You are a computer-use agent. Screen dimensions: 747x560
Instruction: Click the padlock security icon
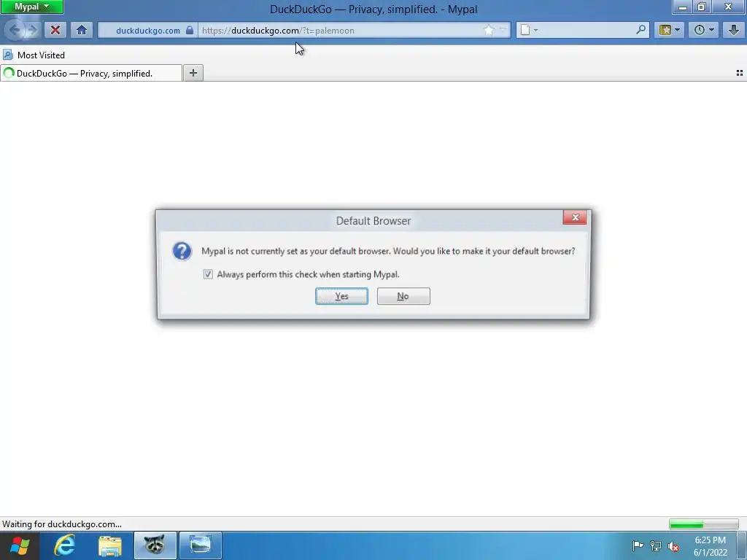coord(190,30)
